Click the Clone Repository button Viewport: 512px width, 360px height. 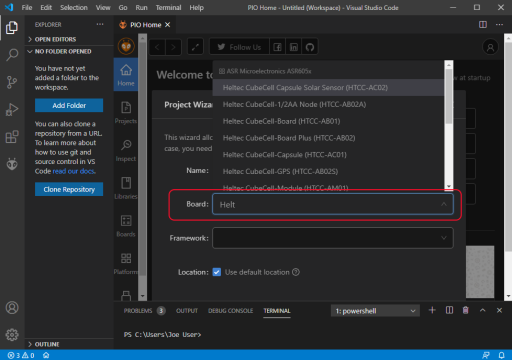pyautogui.click(x=69, y=189)
